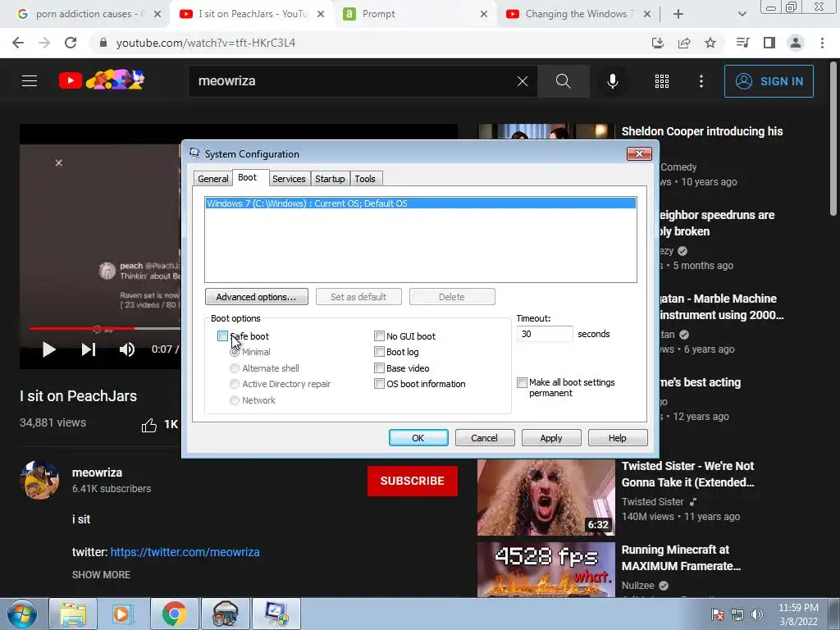This screenshot has width=840, height=630.
Task: Click the browser back arrow
Action: click(18, 43)
